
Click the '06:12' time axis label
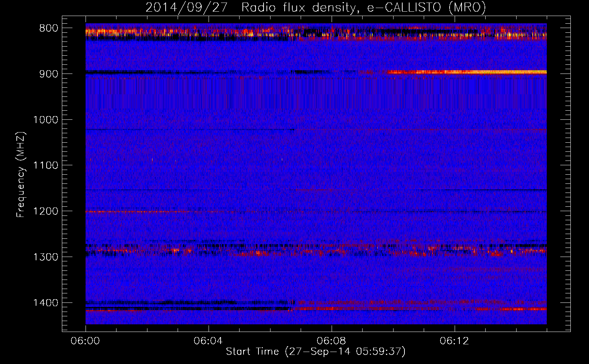pyautogui.click(x=455, y=341)
